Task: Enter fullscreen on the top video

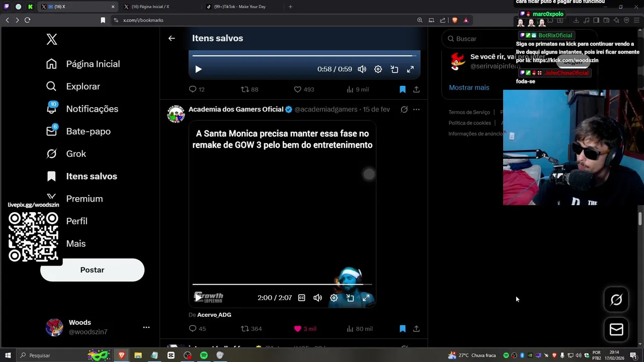Action: [x=411, y=69]
